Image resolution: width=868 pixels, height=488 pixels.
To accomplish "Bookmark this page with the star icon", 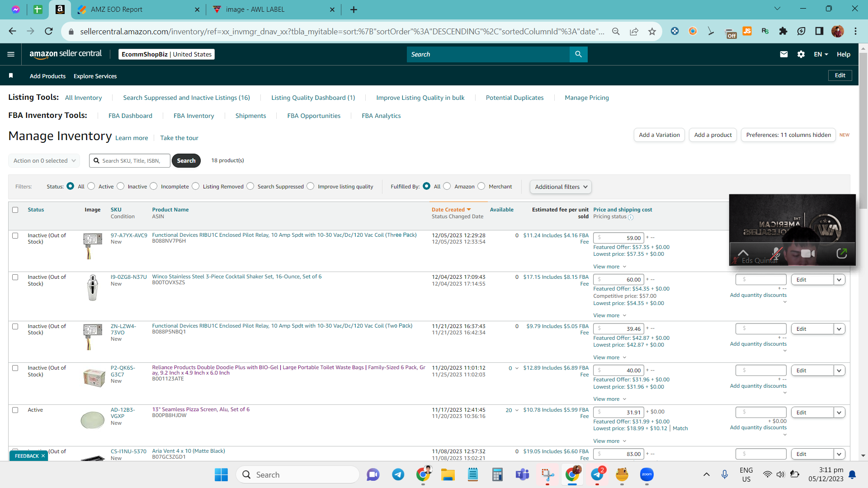I will tap(652, 31).
